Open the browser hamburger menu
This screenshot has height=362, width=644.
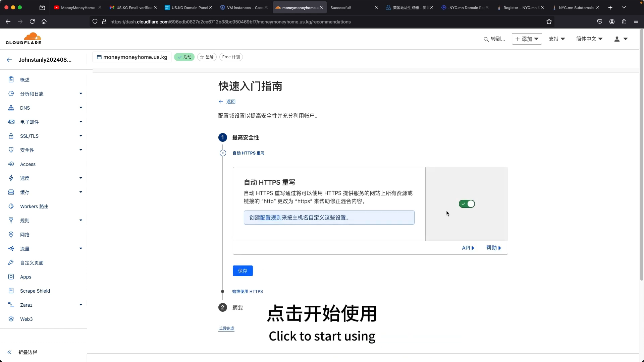(x=636, y=21)
